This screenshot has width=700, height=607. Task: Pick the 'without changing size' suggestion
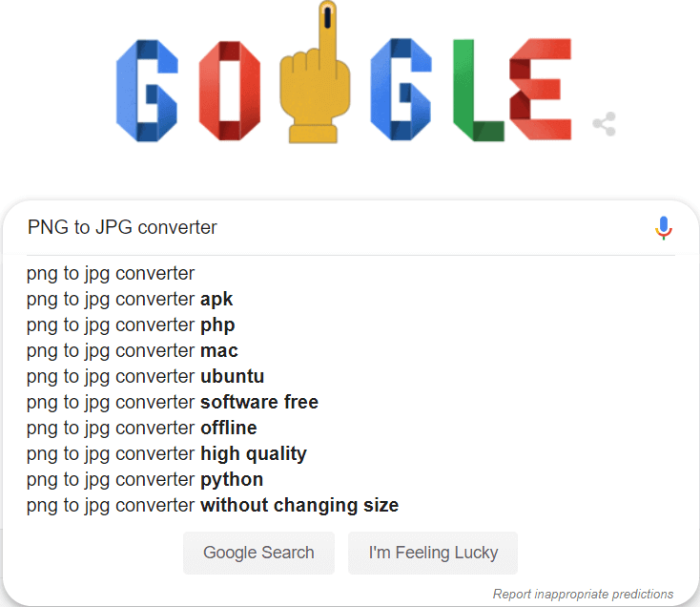[x=213, y=506]
